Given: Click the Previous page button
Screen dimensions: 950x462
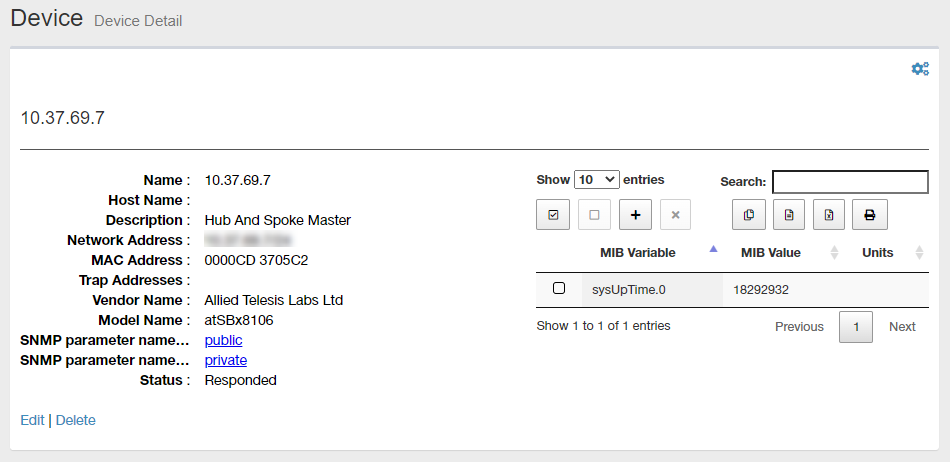Looking at the screenshot, I should coord(799,327).
